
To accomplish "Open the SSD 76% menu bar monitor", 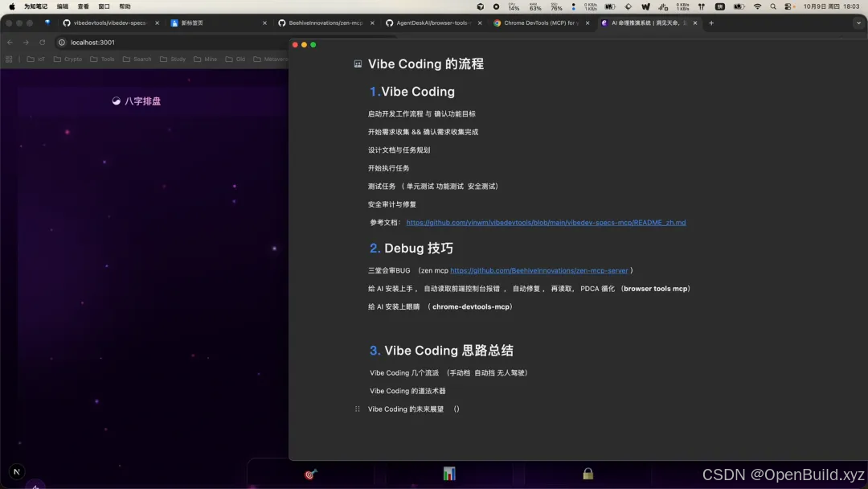I will [x=556, y=6].
